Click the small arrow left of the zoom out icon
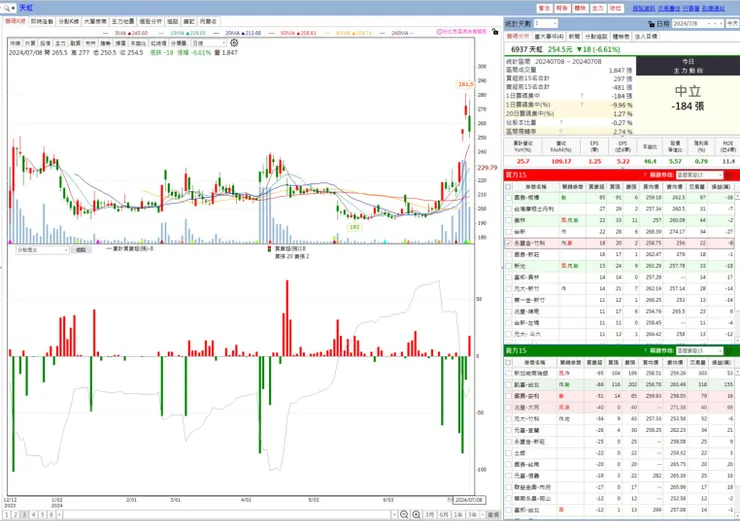 click(394, 515)
